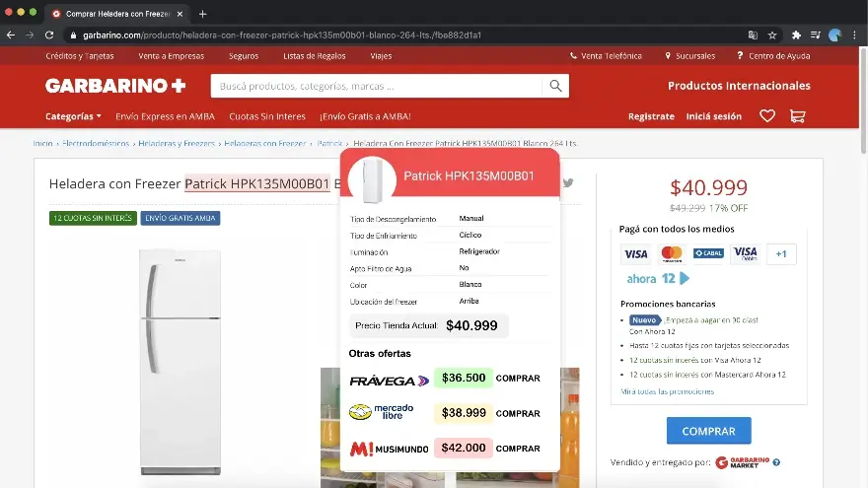
Task: Bookmark this page with the star icon
Action: click(772, 35)
